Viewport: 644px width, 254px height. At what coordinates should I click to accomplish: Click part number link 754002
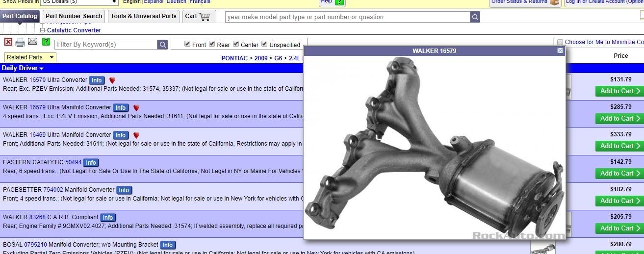point(53,190)
